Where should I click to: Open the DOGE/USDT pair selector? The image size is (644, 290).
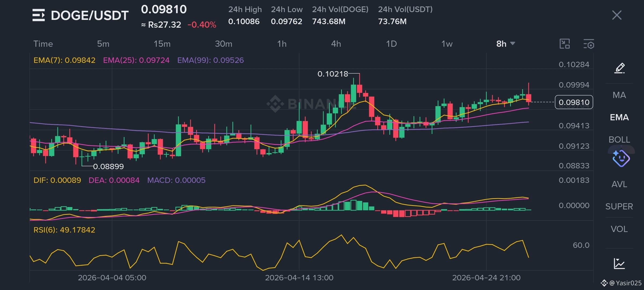point(90,15)
